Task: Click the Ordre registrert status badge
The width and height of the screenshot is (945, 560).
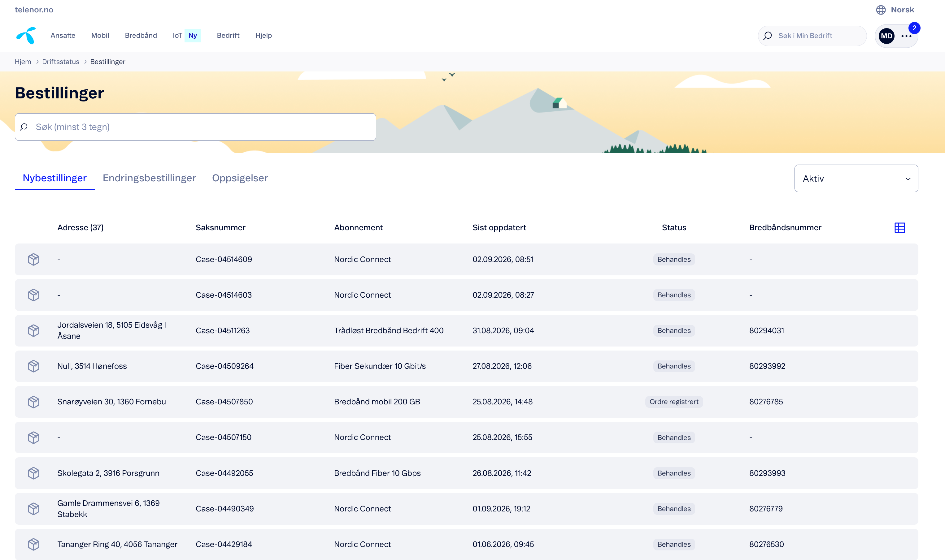Action: point(674,402)
